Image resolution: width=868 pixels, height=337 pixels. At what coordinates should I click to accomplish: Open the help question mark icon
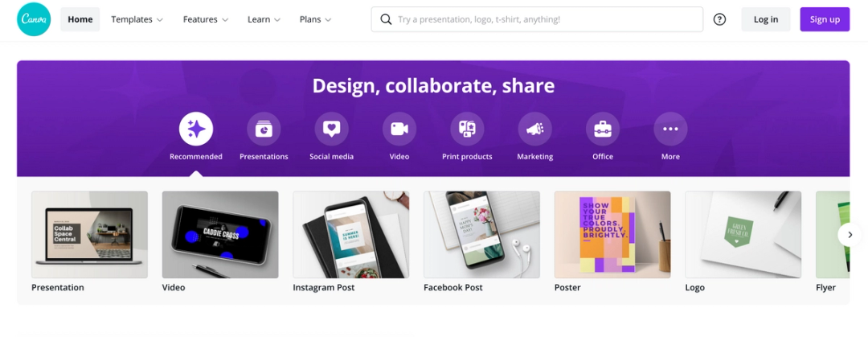719,19
